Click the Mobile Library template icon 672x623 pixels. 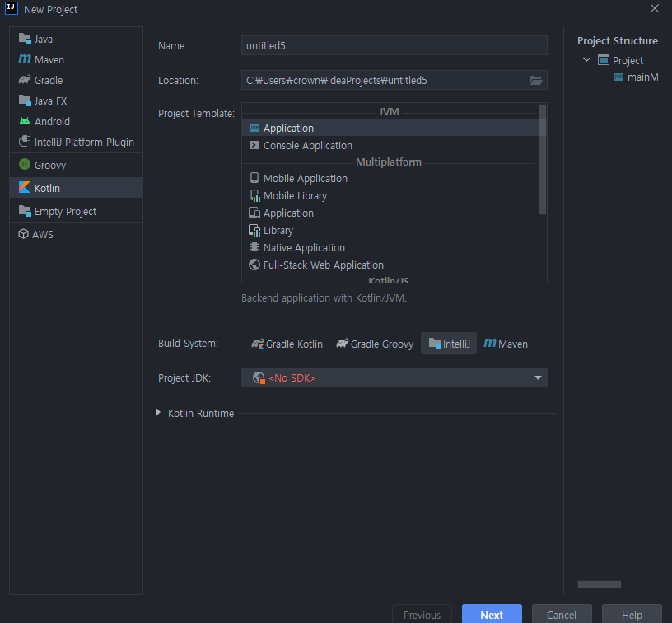pos(254,195)
